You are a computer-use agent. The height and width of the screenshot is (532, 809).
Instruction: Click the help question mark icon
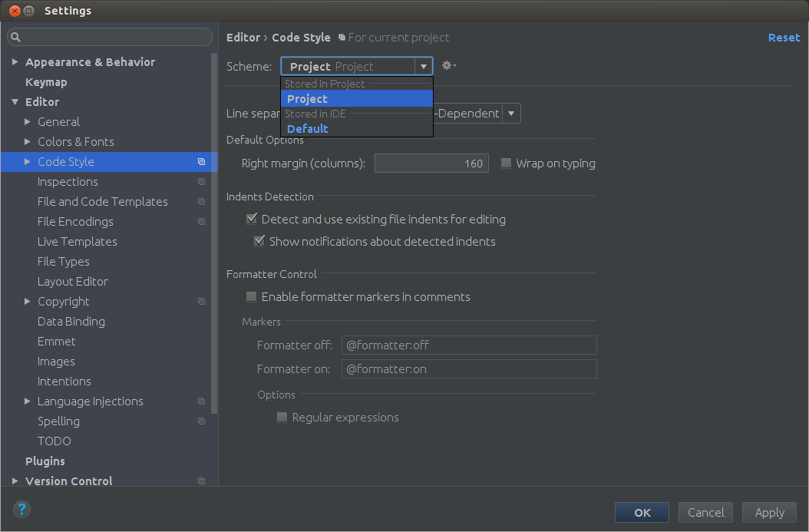tap(21, 509)
